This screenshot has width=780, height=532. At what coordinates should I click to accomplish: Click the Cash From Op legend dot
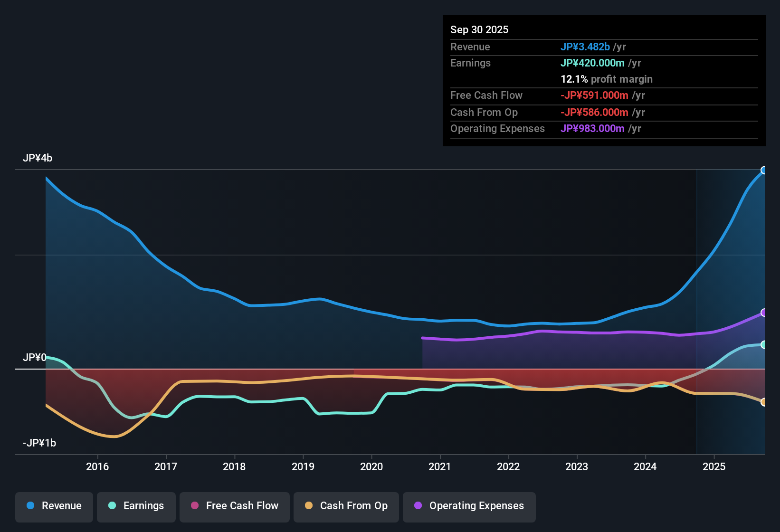(x=309, y=506)
